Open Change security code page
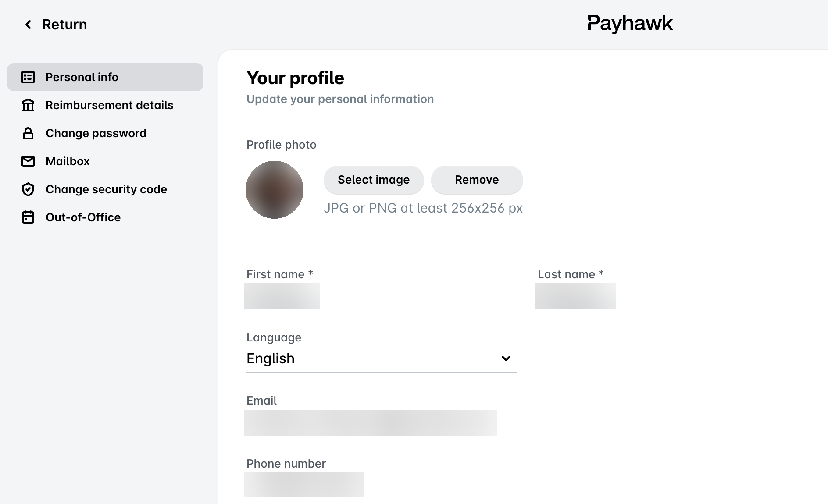This screenshot has width=828, height=504. (x=105, y=189)
